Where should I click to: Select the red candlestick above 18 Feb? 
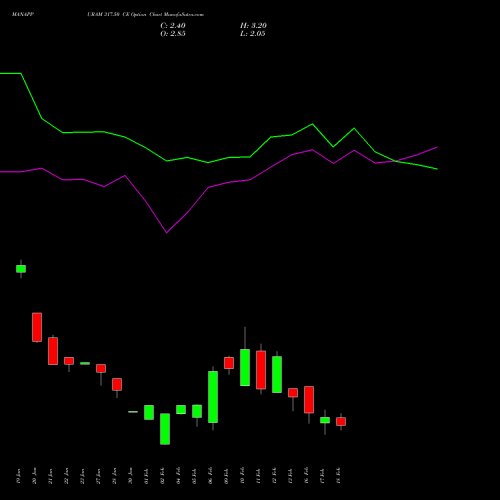341,422
